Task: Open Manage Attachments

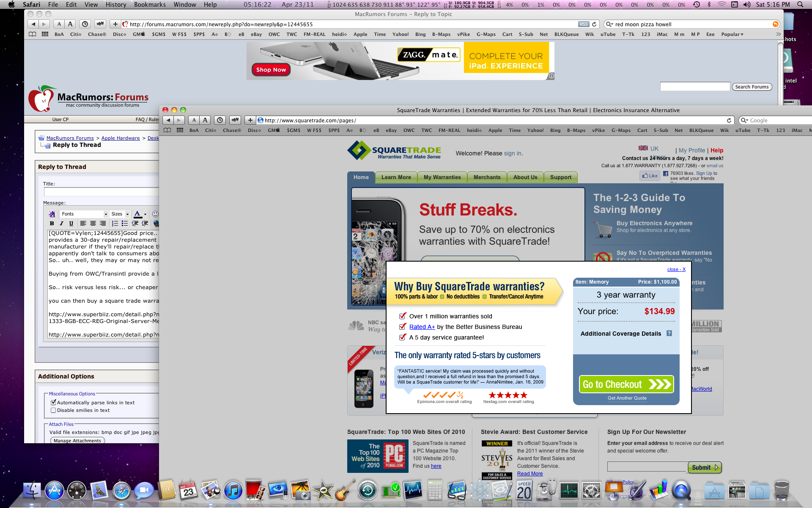Action: pyautogui.click(x=77, y=441)
